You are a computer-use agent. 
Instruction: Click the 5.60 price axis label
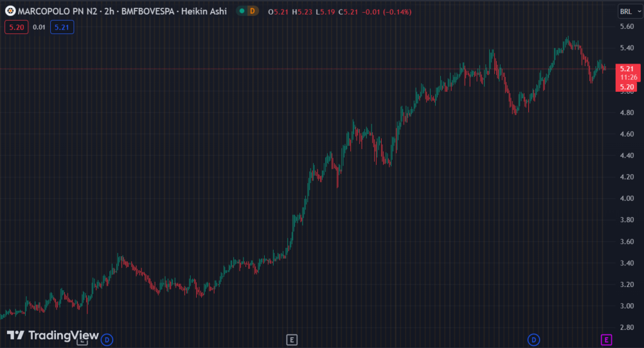[627, 26]
